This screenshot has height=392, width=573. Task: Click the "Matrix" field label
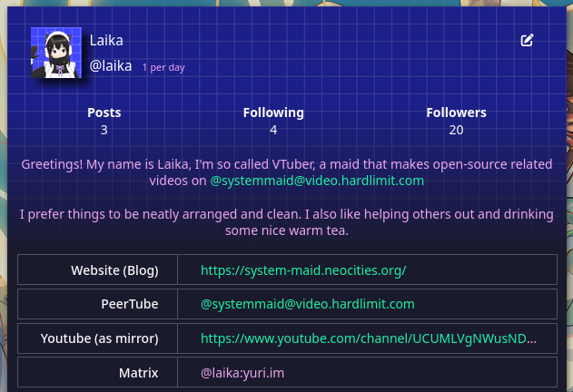click(138, 373)
